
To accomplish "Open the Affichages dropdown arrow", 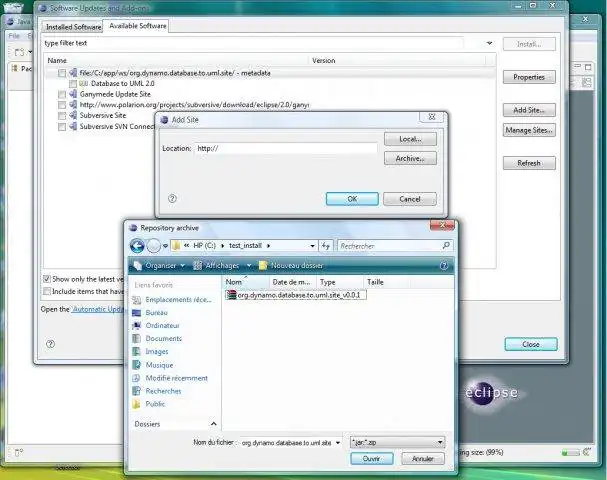I will click(x=249, y=266).
